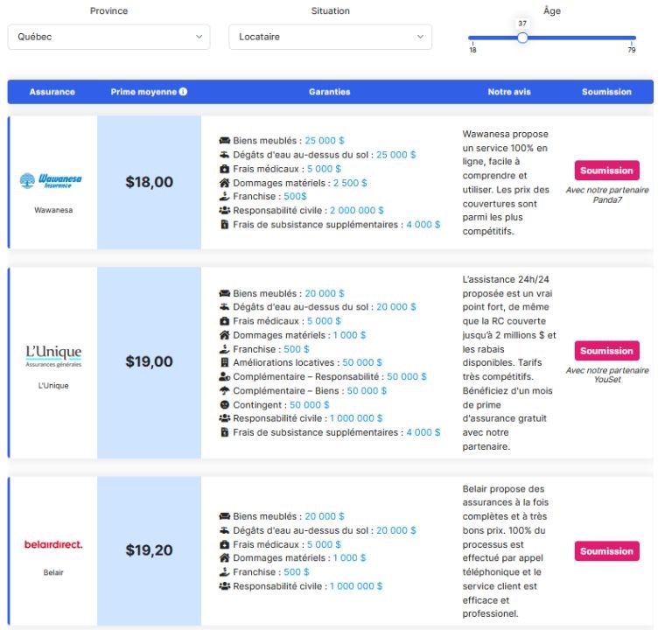Click the L'Unique Assurances générales logo
672x630 pixels.
(53, 356)
